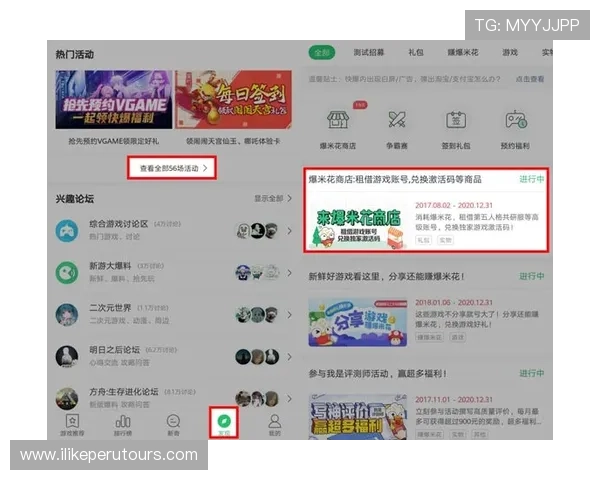Open the 爆米花商店 shop icon
Screen dimensions: 600x480
[338, 120]
